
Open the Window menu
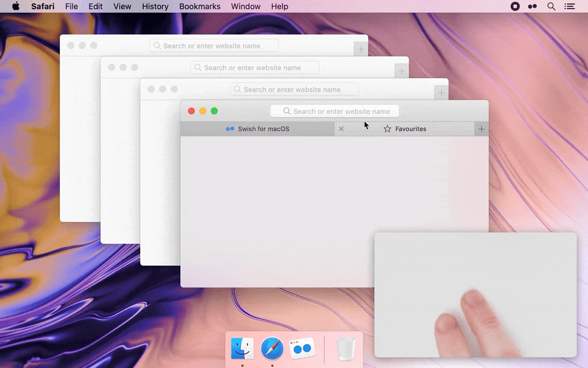[246, 6]
